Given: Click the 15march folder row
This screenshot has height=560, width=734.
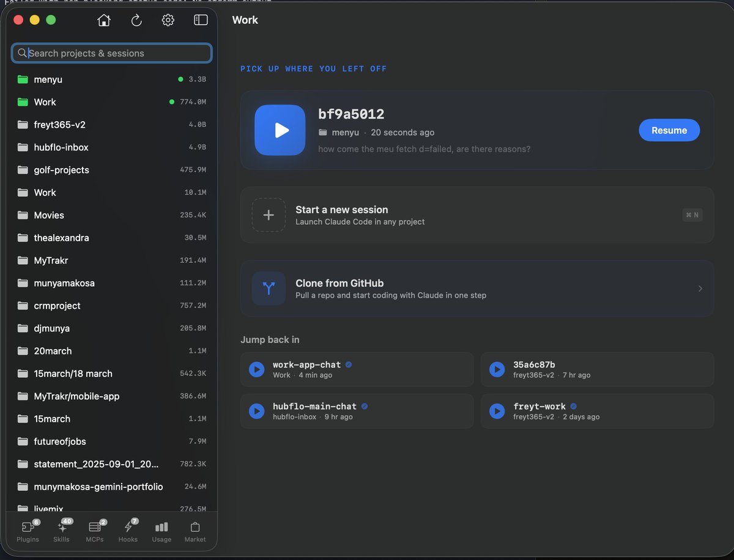Looking at the screenshot, I should coord(112,419).
